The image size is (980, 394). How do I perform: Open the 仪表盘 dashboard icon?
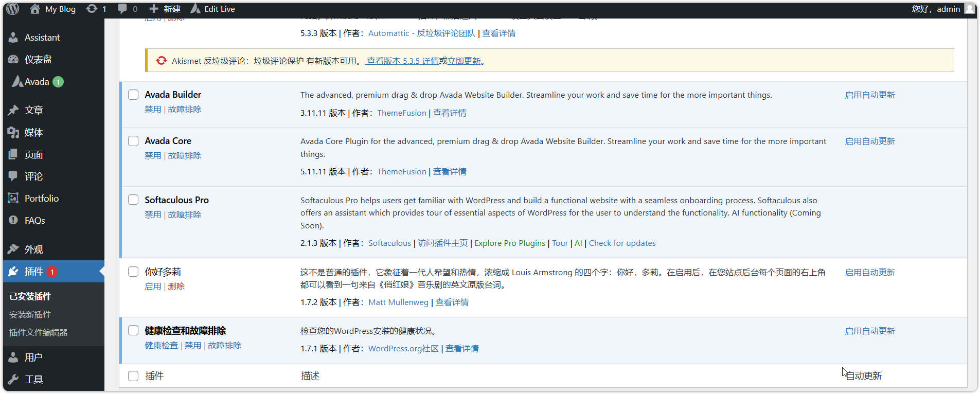tap(13, 60)
